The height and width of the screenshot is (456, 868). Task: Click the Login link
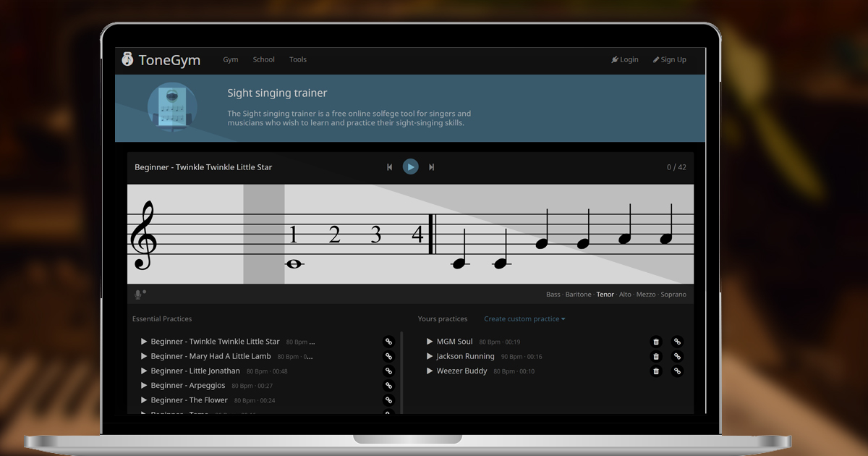point(624,59)
